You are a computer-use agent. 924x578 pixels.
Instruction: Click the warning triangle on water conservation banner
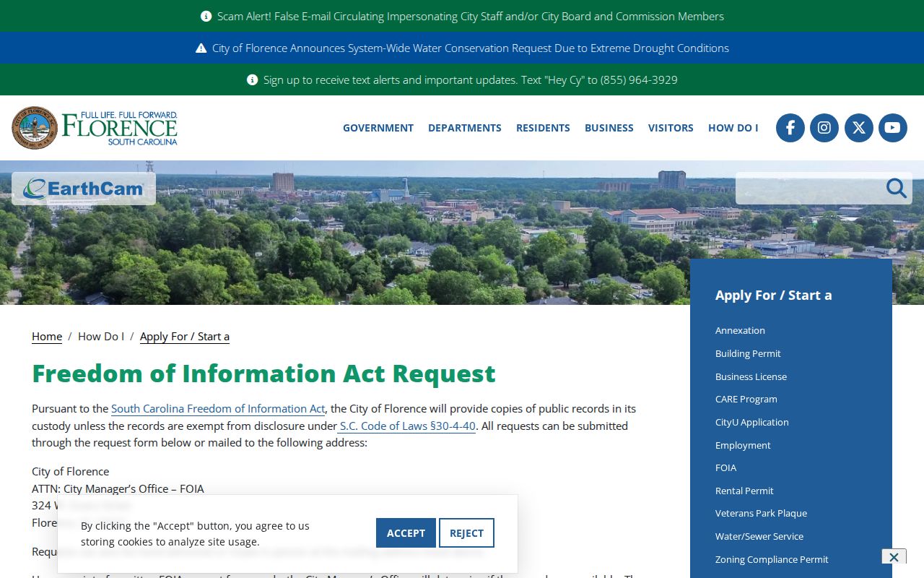point(201,48)
